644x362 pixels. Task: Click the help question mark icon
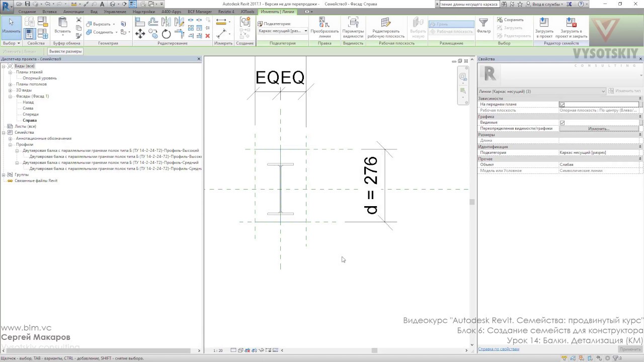click(x=581, y=4)
